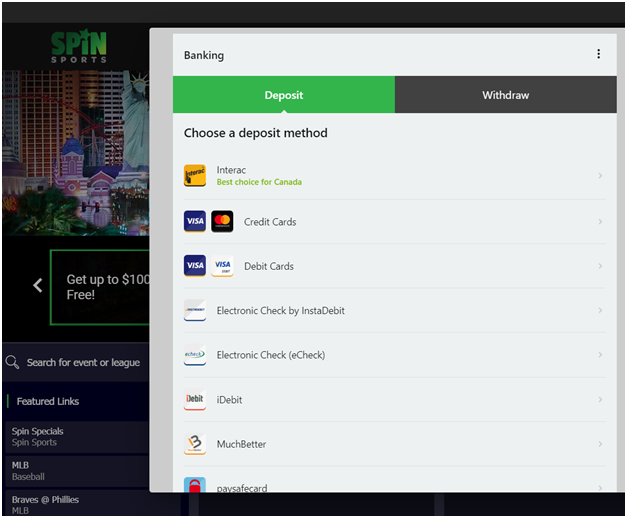This screenshot has height=518, width=627.
Task: Choose Electronic Check by InstaDebit
Action: point(395,310)
